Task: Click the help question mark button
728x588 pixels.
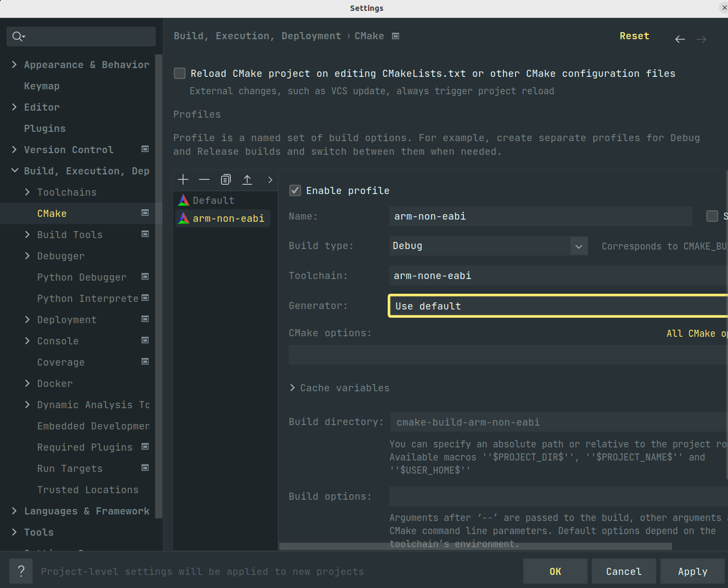Action: tap(21, 571)
